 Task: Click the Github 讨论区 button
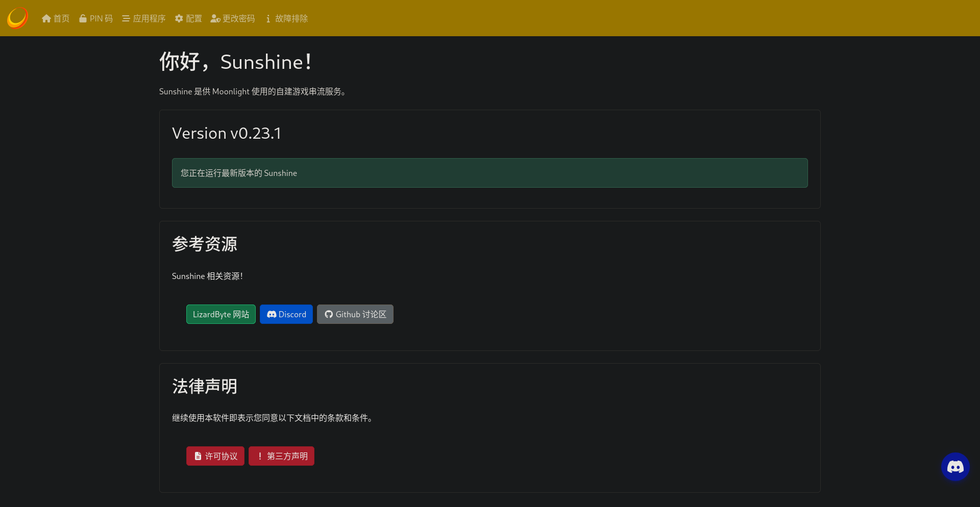(x=355, y=314)
